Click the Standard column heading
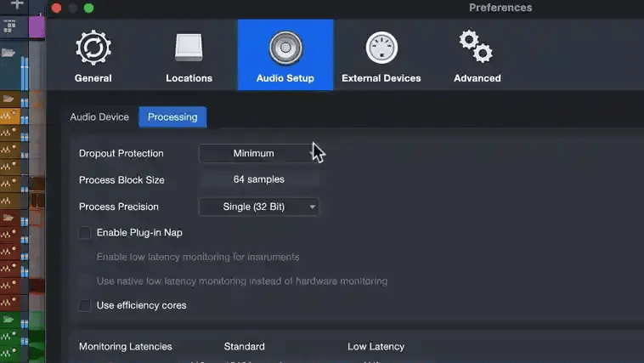The image size is (644, 363). [245, 347]
